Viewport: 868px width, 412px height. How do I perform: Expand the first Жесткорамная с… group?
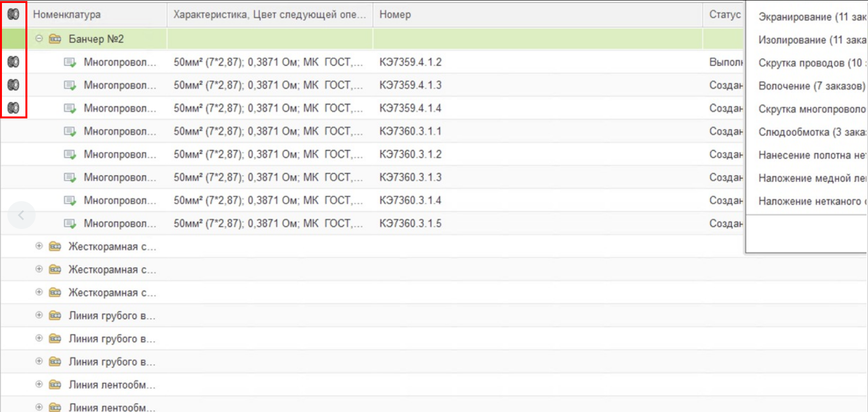(39, 246)
